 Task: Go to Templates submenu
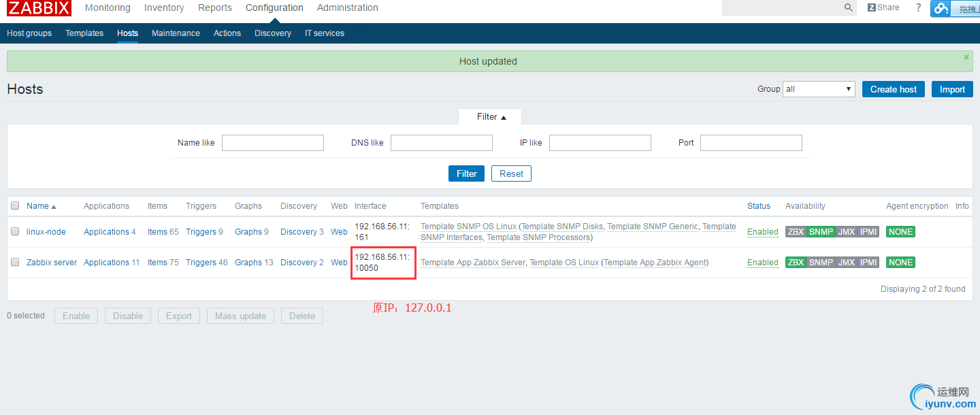84,33
